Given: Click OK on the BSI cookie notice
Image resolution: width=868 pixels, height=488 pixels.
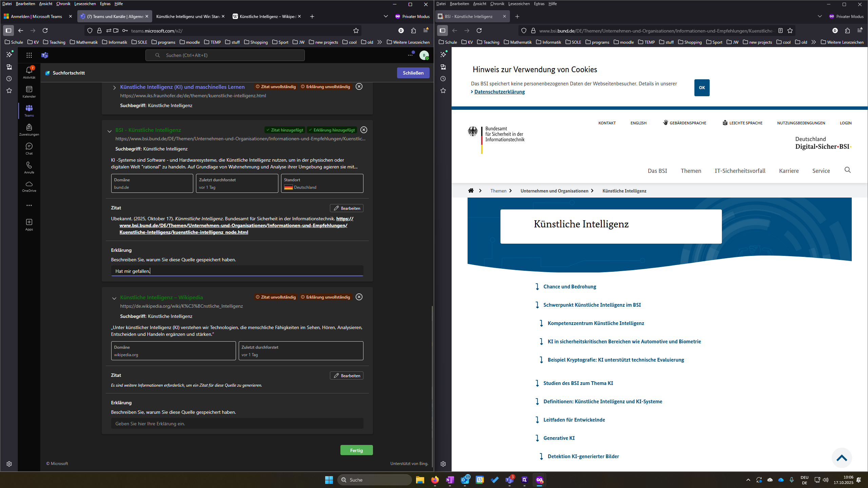Looking at the screenshot, I should point(702,87).
